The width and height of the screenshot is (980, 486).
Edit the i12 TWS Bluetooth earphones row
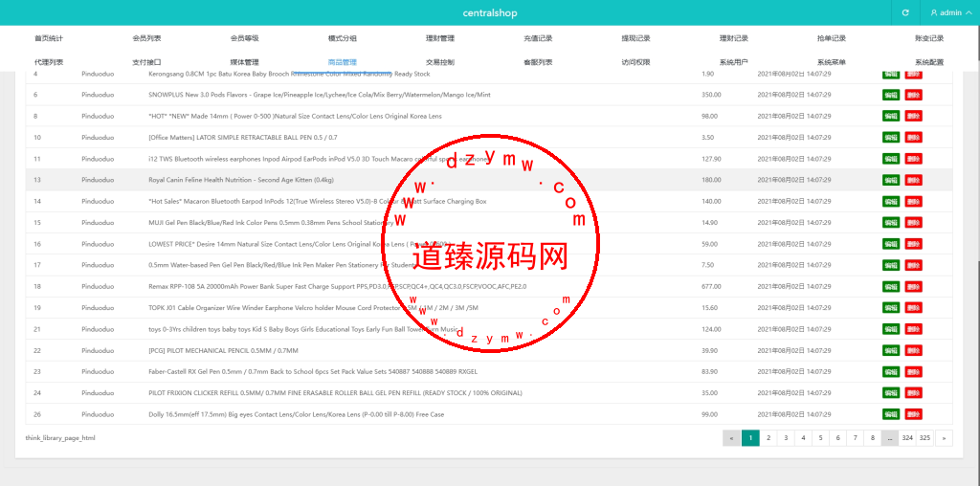coord(891,159)
